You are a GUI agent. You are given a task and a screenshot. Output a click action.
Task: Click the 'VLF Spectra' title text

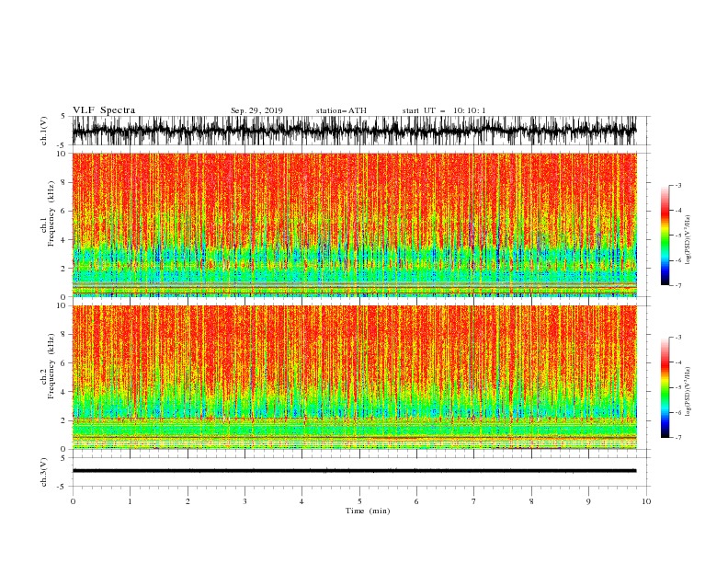tap(104, 110)
